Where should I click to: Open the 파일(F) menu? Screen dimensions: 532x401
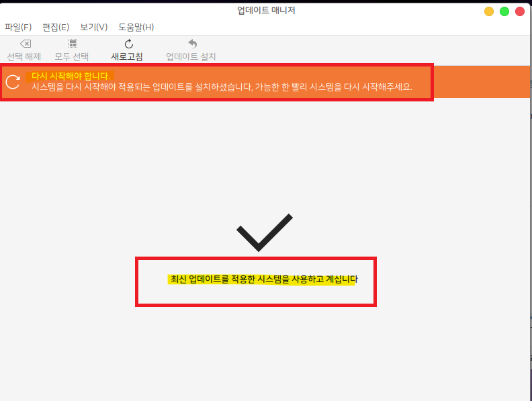click(x=18, y=27)
